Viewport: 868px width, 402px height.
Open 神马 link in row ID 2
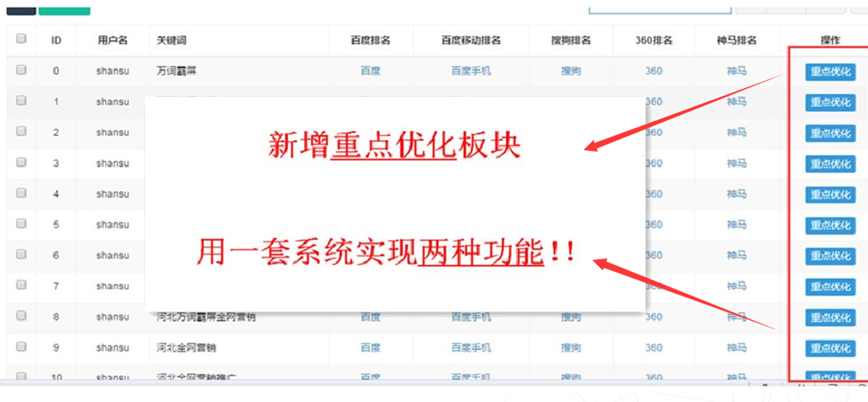point(736,132)
